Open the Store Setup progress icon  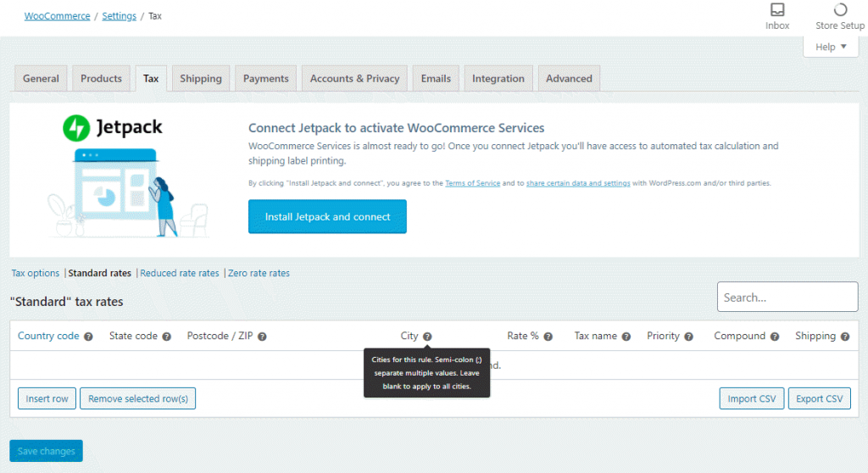coord(840,10)
